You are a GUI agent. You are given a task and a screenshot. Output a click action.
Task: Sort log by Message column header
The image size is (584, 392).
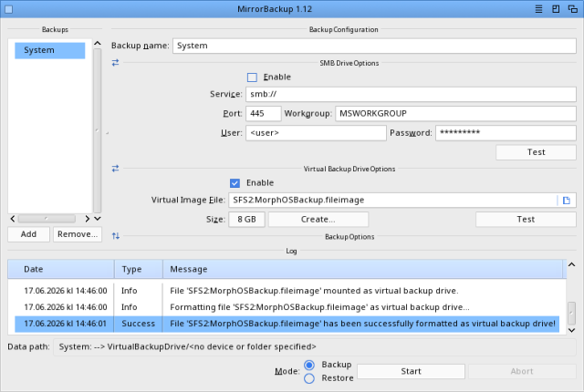[362, 269]
